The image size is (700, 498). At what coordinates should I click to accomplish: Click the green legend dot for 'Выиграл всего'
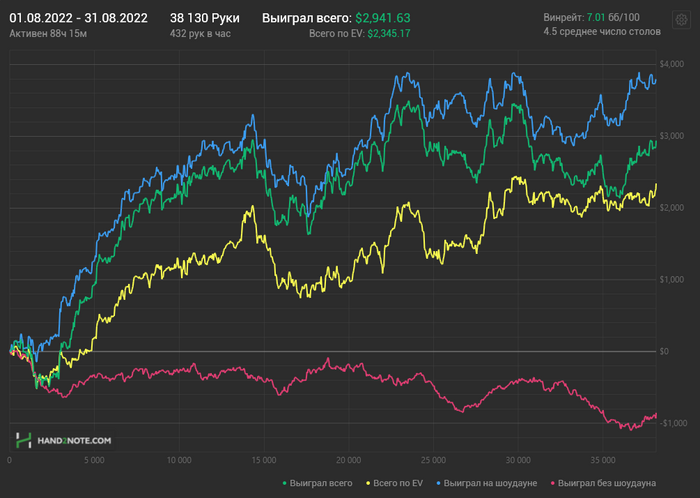tap(285, 484)
